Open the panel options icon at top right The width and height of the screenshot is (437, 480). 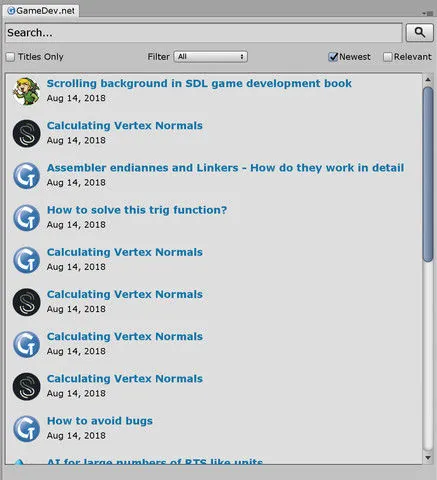pos(428,13)
